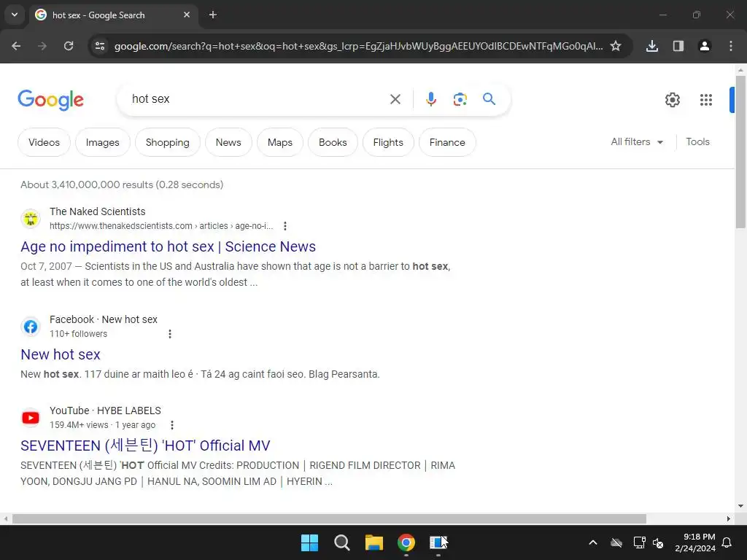This screenshot has width=747, height=560.
Task: Open a new tab with the plus button
Action: (x=213, y=15)
